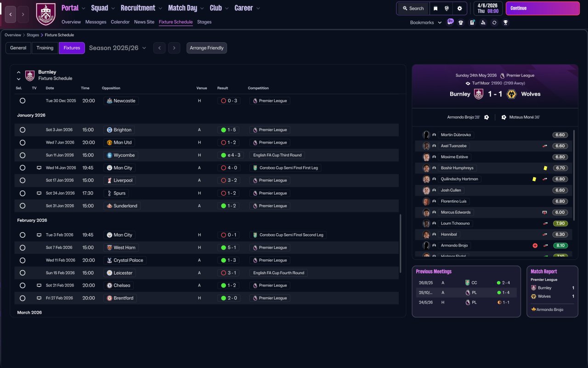The image size is (588, 368).
Task: Open the Recruitment dropdown menu
Action: pyautogui.click(x=141, y=8)
